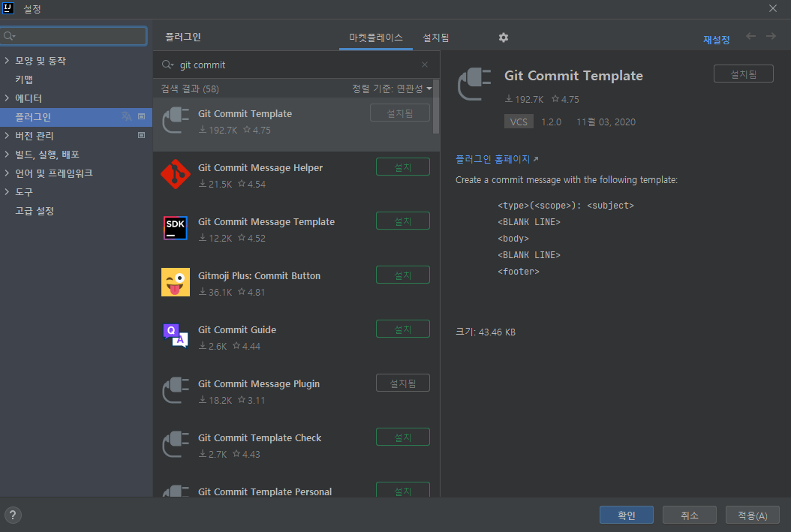The height and width of the screenshot is (532, 791).
Task: Click the Git Commit Message Helper icon
Action: (175, 175)
